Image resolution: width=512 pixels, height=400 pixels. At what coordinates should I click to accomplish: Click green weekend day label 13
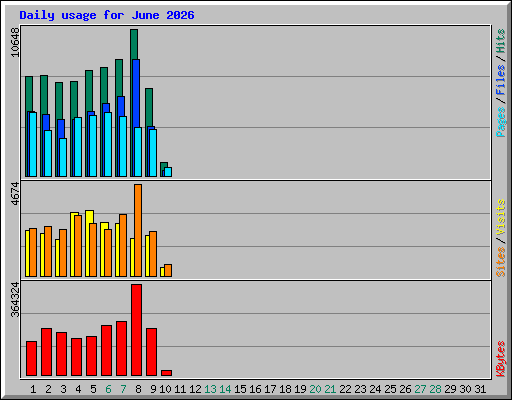210,389
